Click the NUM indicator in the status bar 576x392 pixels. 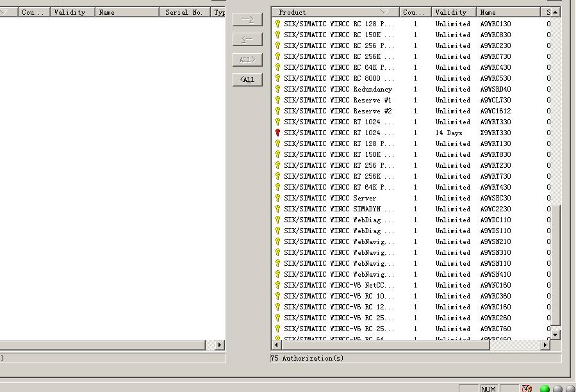(x=488, y=389)
